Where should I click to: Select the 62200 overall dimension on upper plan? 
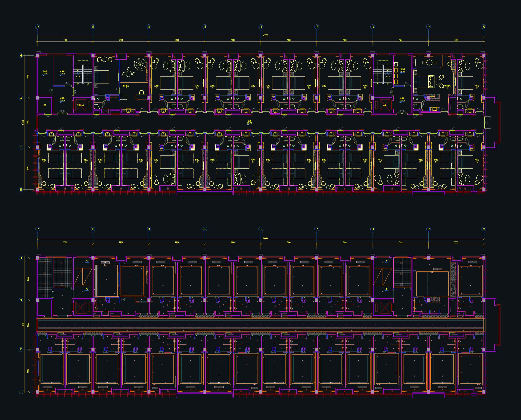[265, 35]
